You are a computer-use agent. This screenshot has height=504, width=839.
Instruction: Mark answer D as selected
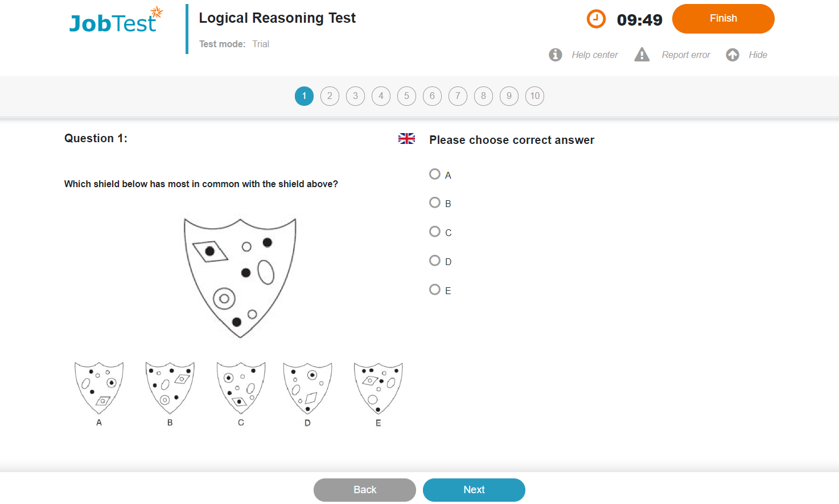(x=435, y=261)
